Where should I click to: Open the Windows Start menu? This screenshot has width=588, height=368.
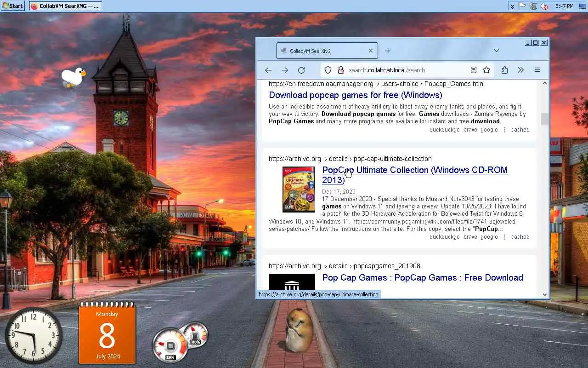click(x=12, y=6)
